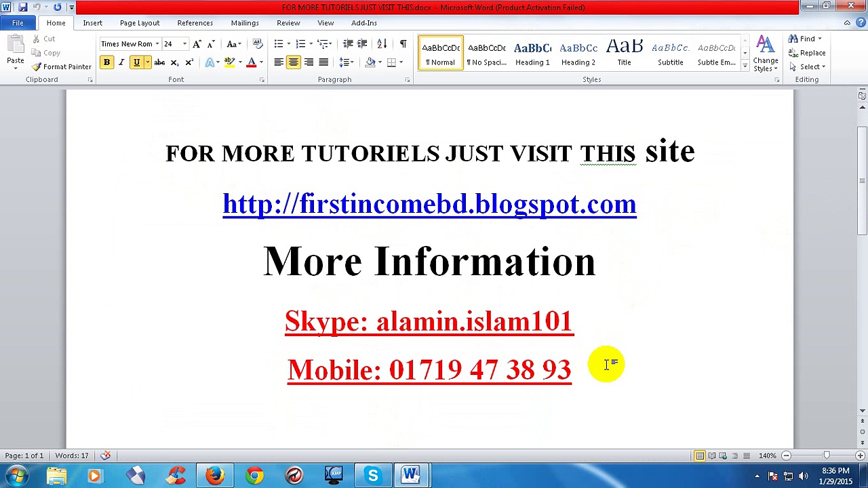The height and width of the screenshot is (488, 868).
Task: Apply the Title style
Action: pos(624,54)
